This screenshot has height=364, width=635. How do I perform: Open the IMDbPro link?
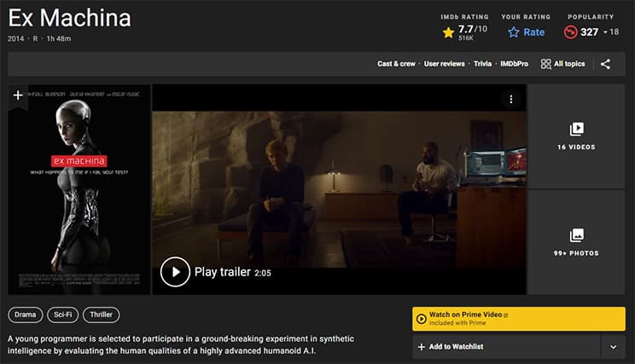(x=515, y=64)
